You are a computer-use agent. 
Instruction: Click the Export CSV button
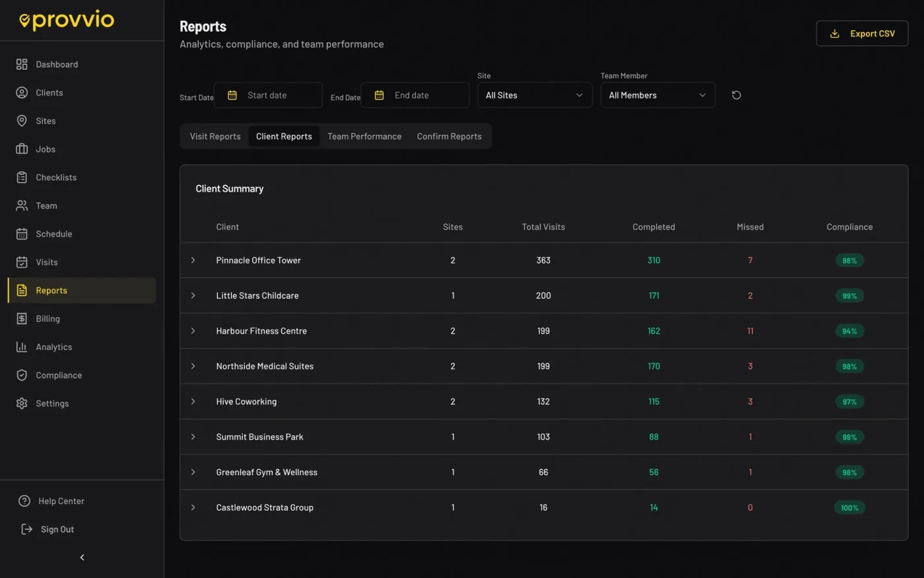(862, 34)
